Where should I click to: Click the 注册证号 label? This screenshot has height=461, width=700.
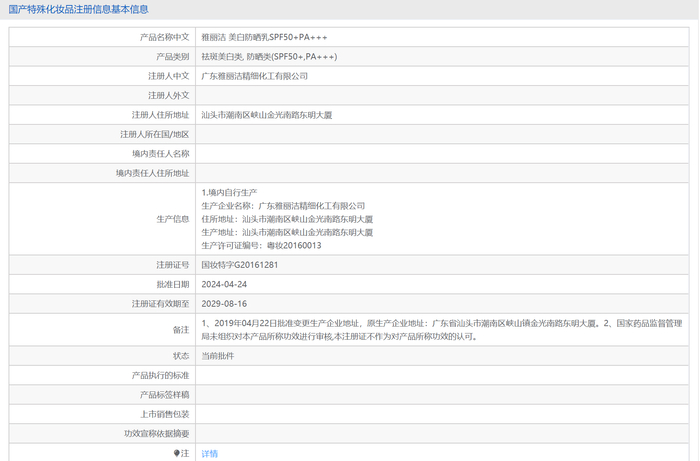[172, 265]
